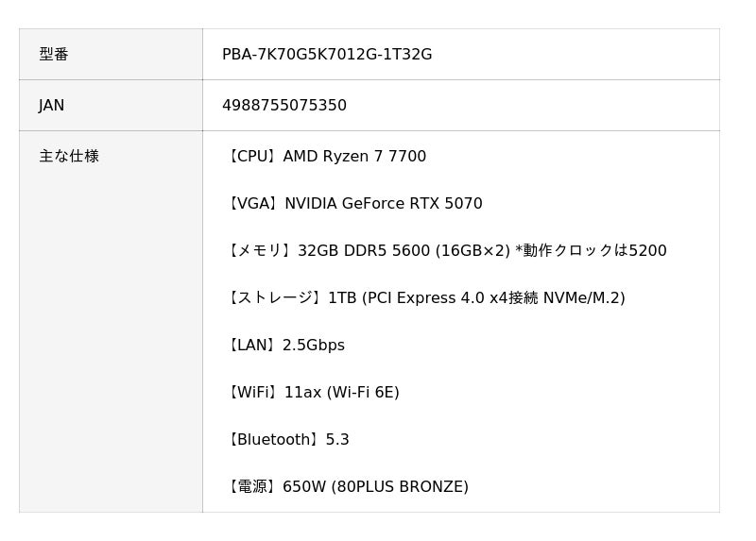Click the 【LAN】 bracket label
Image resolution: width=756 pixels, height=541 pixels.
pos(252,346)
